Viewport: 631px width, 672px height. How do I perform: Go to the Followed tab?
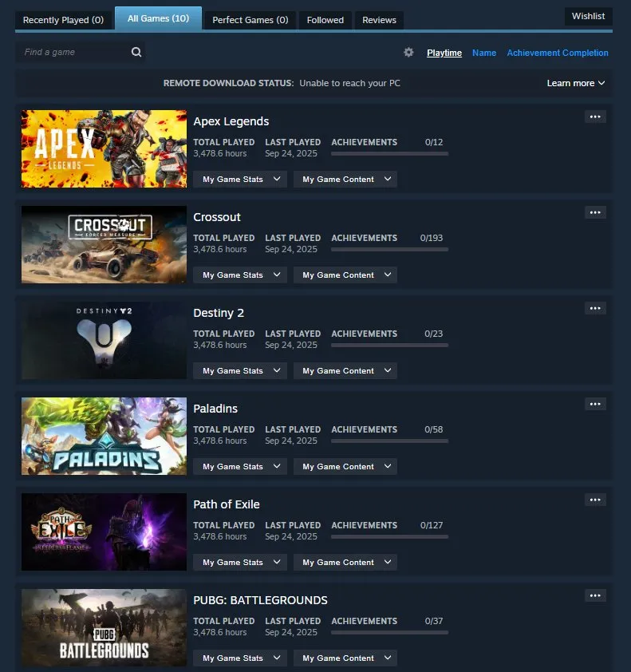click(325, 20)
